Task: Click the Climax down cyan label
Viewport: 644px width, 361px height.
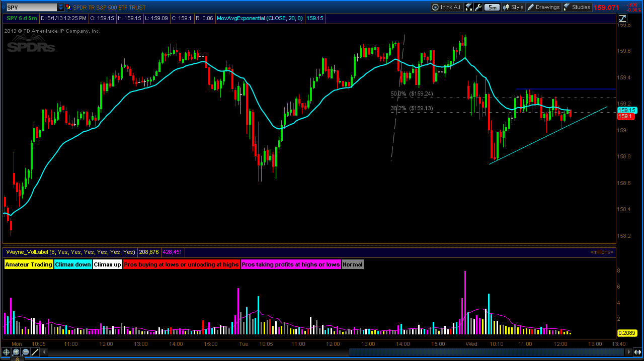Action: coord(73,264)
